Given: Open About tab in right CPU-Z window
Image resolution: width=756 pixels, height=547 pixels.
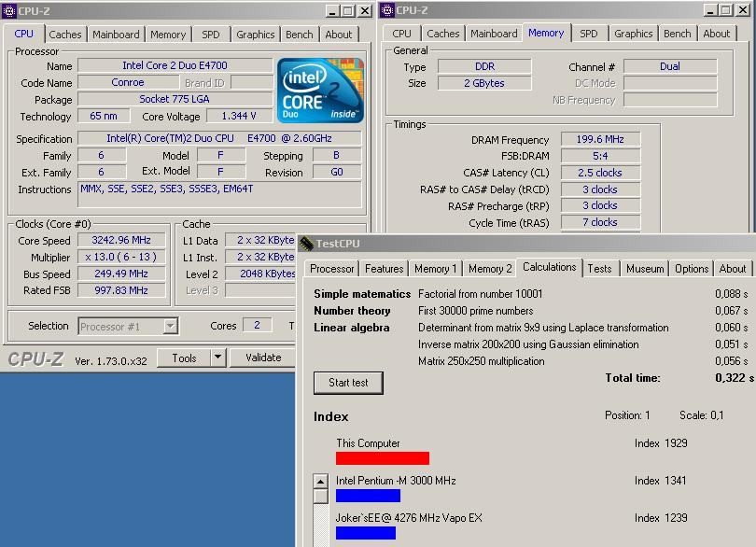Looking at the screenshot, I should 717,34.
